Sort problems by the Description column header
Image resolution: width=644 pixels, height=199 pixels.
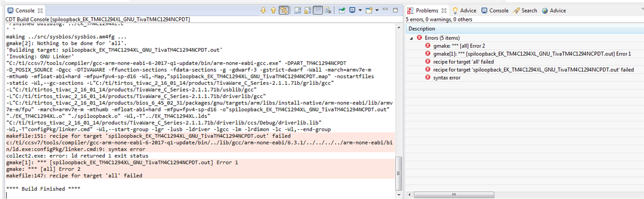coord(525,28)
